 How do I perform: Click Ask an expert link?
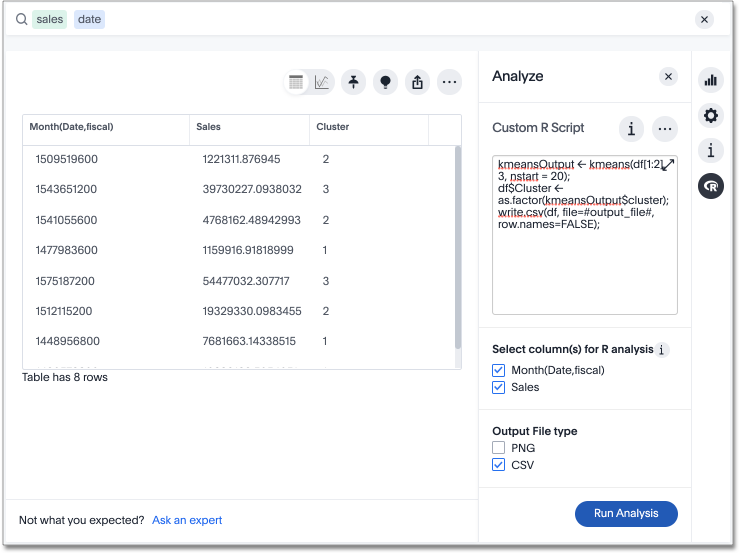(x=187, y=520)
